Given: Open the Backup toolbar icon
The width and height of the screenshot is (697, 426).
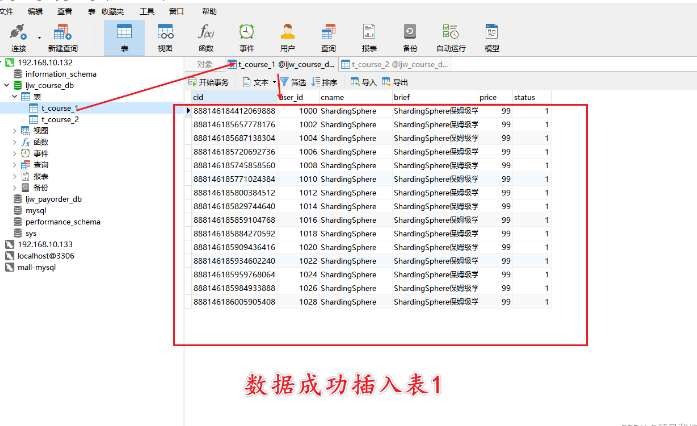Looking at the screenshot, I should (x=410, y=38).
